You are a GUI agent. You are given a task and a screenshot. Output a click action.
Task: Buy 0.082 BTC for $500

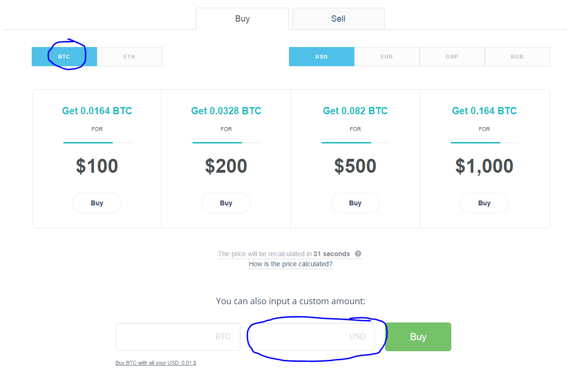[x=355, y=203]
